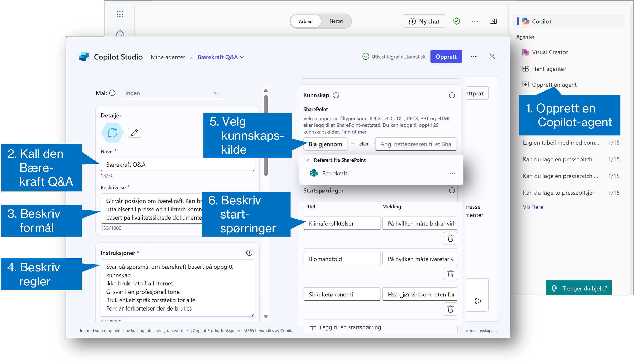Expand the Bærekraft Q&A breadcrumb dropdown
Screen dimensions: 634x364
[x=242, y=57]
